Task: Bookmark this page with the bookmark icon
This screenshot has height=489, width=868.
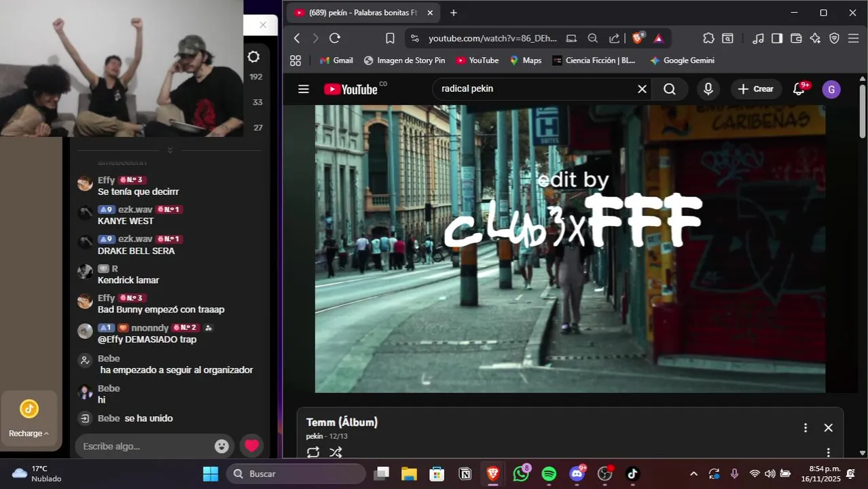Action: coord(390,38)
